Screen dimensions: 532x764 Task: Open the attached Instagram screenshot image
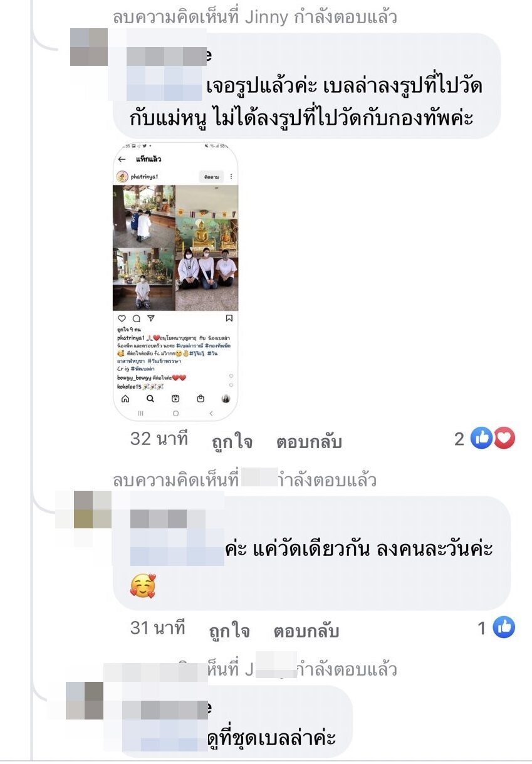click(175, 282)
